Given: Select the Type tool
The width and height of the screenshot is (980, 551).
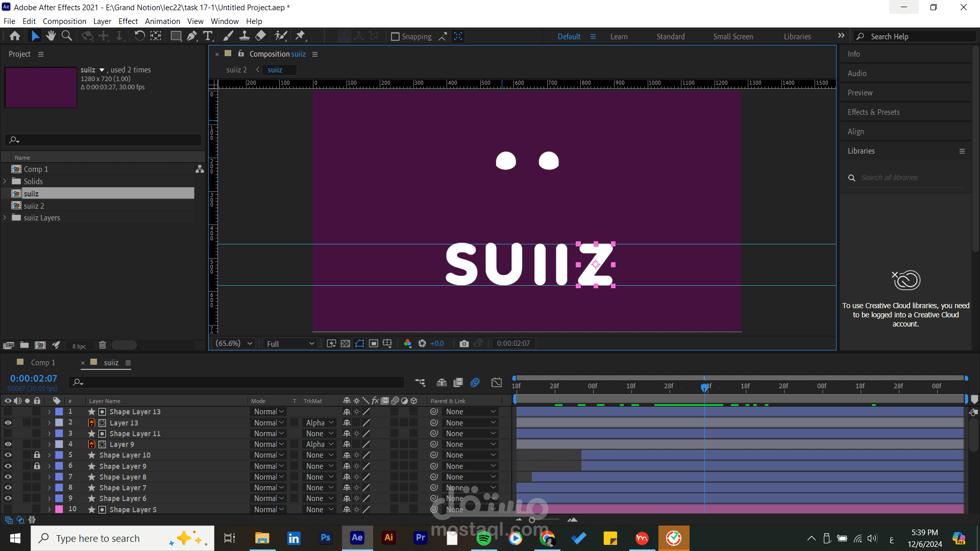Looking at the screenshot, I should [208, 36].
